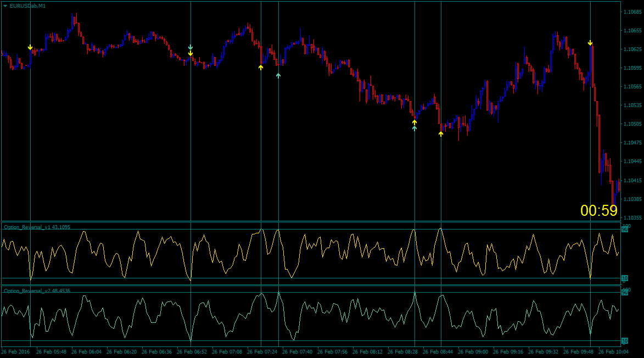Select the yellow up arrow on the 08:28 line
The height and width of the screenshot is (358, 644).
[415, 122]
